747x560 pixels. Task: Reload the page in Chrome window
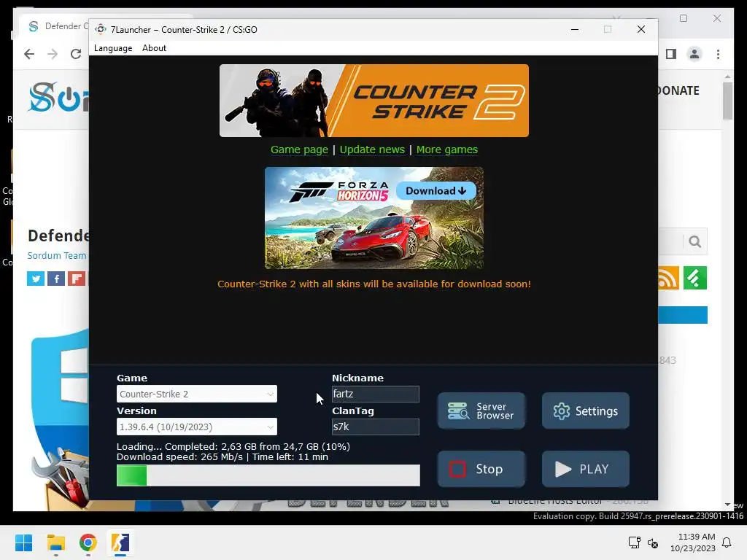(x=76, y=54)
